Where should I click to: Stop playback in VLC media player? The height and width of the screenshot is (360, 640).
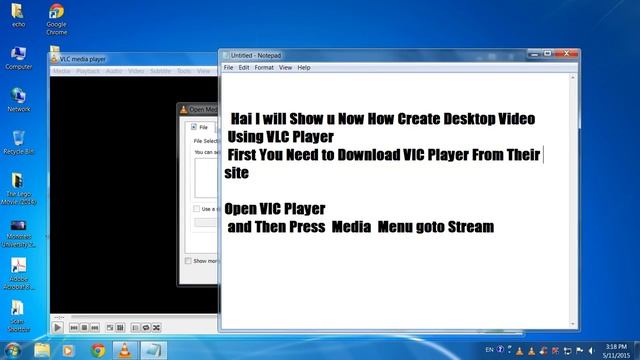click(x=84, y=327)
